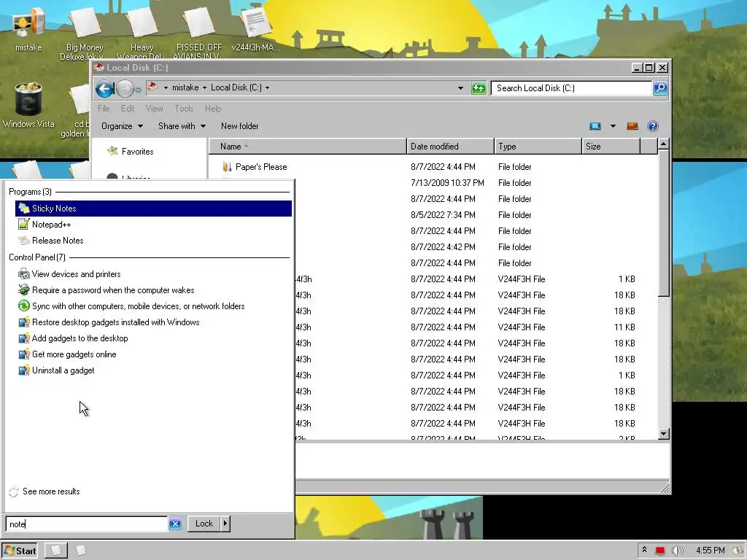Image resolution: width=747 pixels, height=560 pixels.
Task: Click the Start button
Action: pyautogui.click(x=20, y=551)
